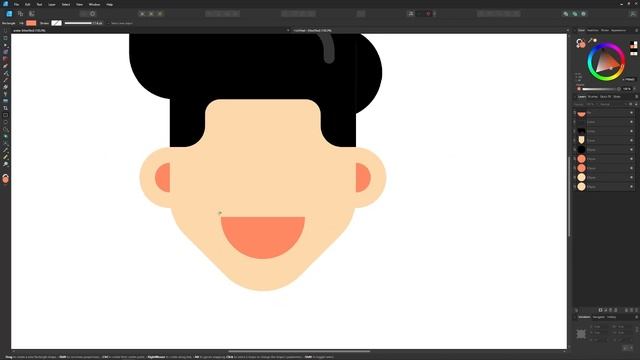640x360 pixels.
Task: Select the face shape layer thumbnail
Action: point(581,140)
